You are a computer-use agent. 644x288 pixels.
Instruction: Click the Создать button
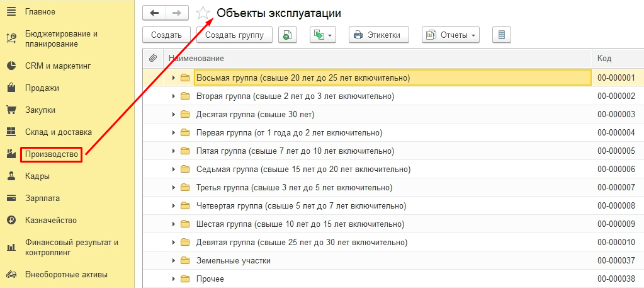(166, 35)
